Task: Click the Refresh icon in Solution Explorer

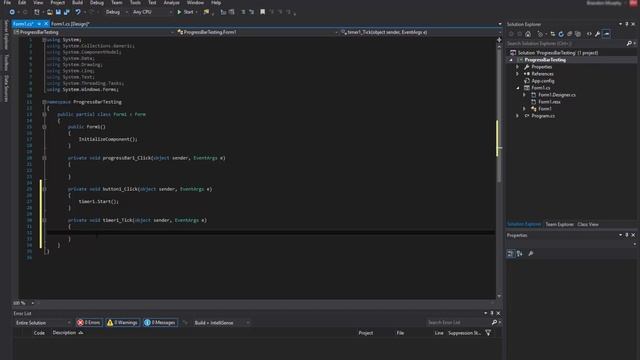Action: pyautogui.click(x=561, y=34)
